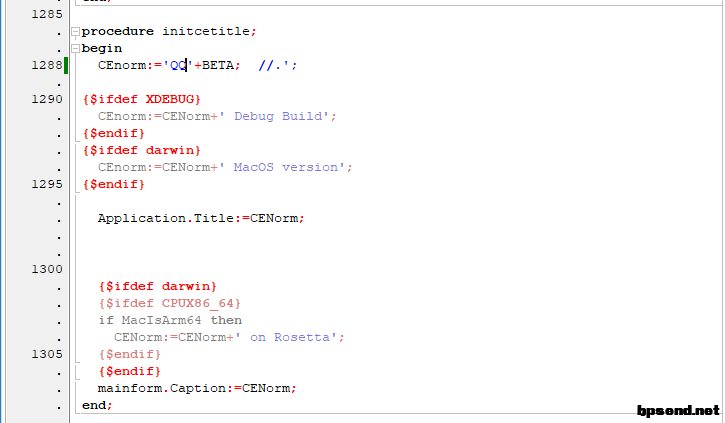Screen dimensions: 725x423
Task: Click the bpsend.net watermark text
Action: tap(678, 411)
